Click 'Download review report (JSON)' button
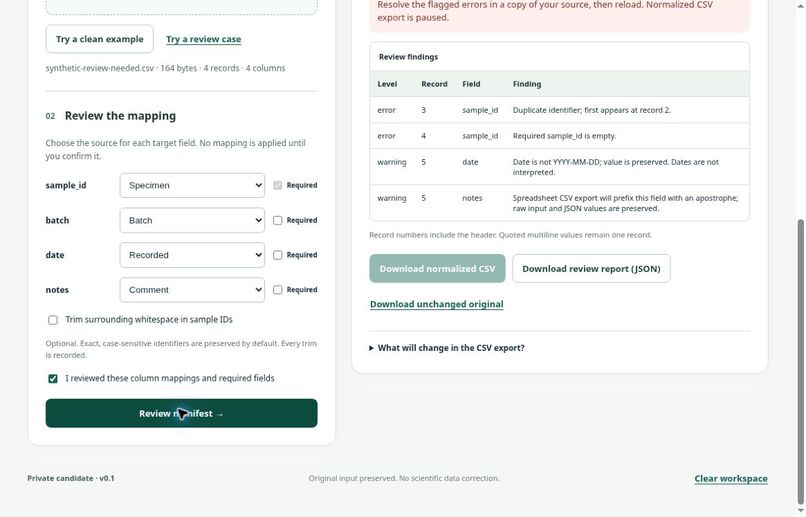 (x=591, y=268)
